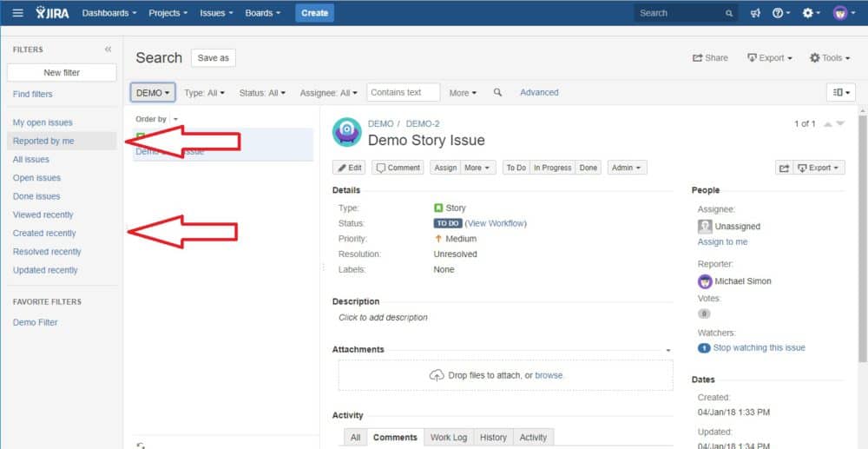Select Resolved recently filter
The width and height of the screenshot is (868, 449).
tap(47, 251)
